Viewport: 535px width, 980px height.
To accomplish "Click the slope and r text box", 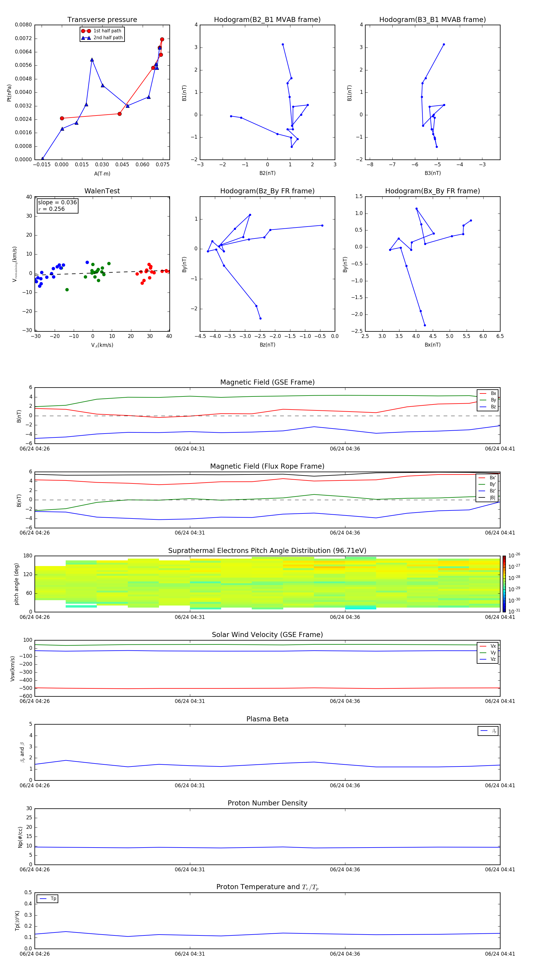I will coord(57,206).
